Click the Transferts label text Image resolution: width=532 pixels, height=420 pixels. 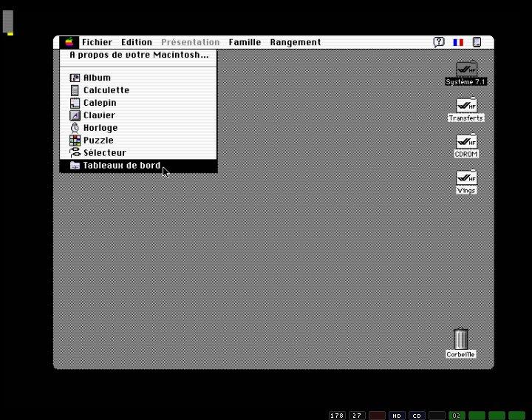click(x=465, y=118)
